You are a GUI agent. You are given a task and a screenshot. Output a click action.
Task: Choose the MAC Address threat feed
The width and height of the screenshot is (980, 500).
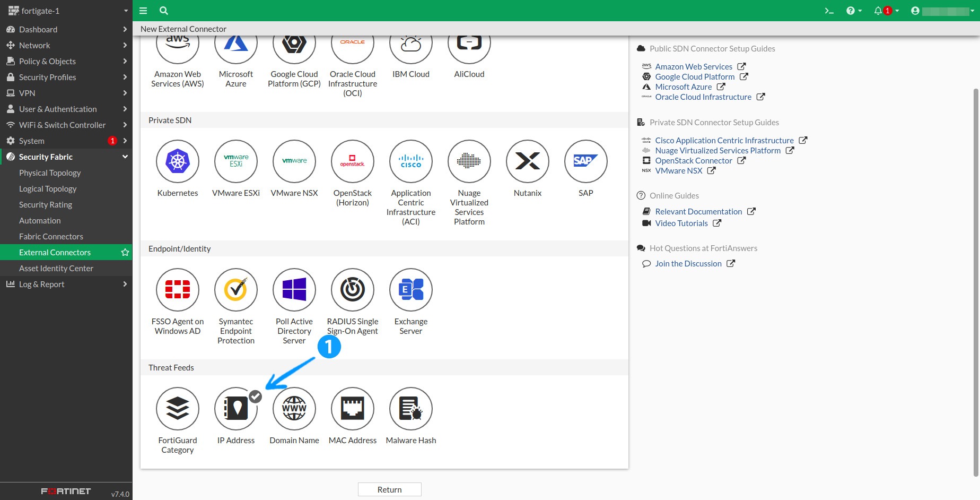pos(353,409)
